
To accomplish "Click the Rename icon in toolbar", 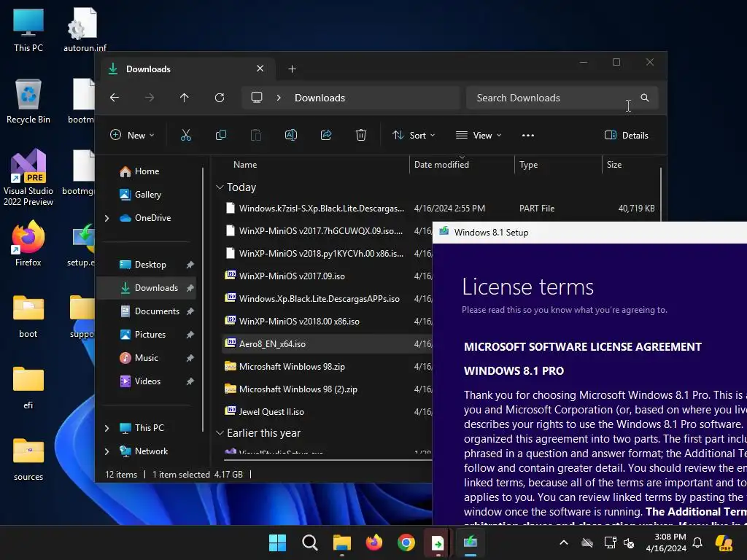I will (x=290, y=135).
